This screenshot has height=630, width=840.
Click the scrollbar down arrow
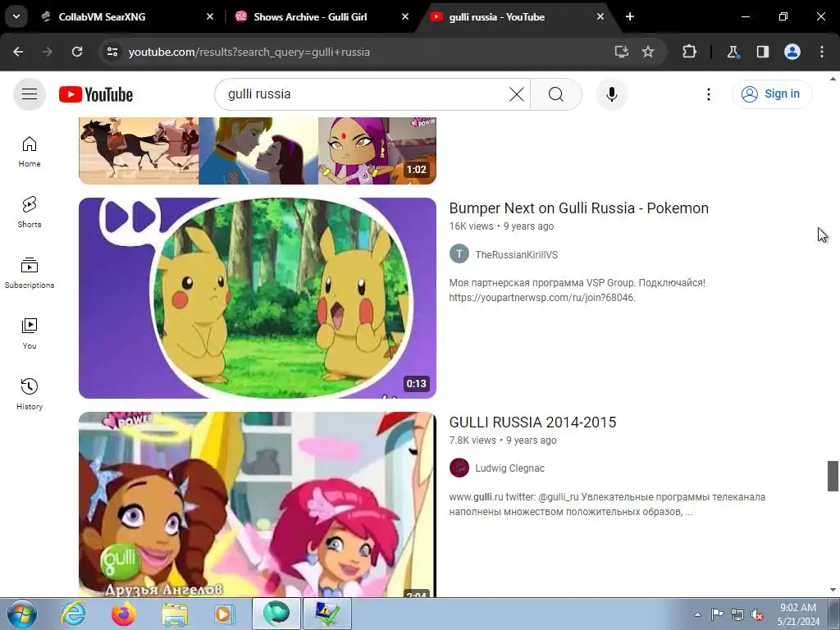click(x=833, y=591)
